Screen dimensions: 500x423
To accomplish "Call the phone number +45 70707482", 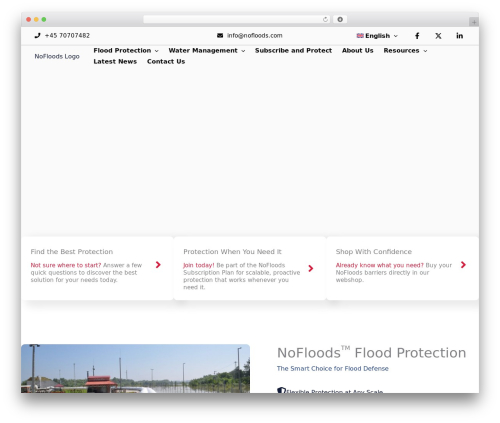I will tap(67, 35).
